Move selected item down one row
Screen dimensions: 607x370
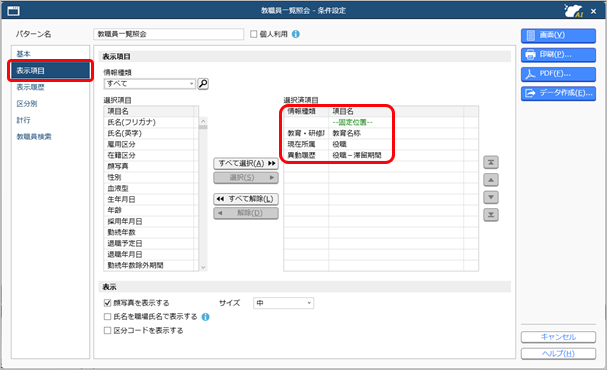(x=490, y=197)
